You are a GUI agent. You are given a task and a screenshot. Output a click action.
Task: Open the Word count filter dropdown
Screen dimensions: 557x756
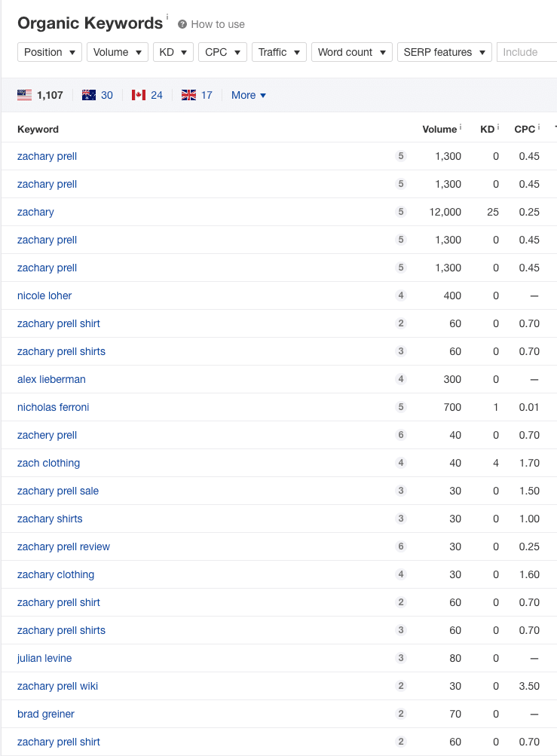352,52
